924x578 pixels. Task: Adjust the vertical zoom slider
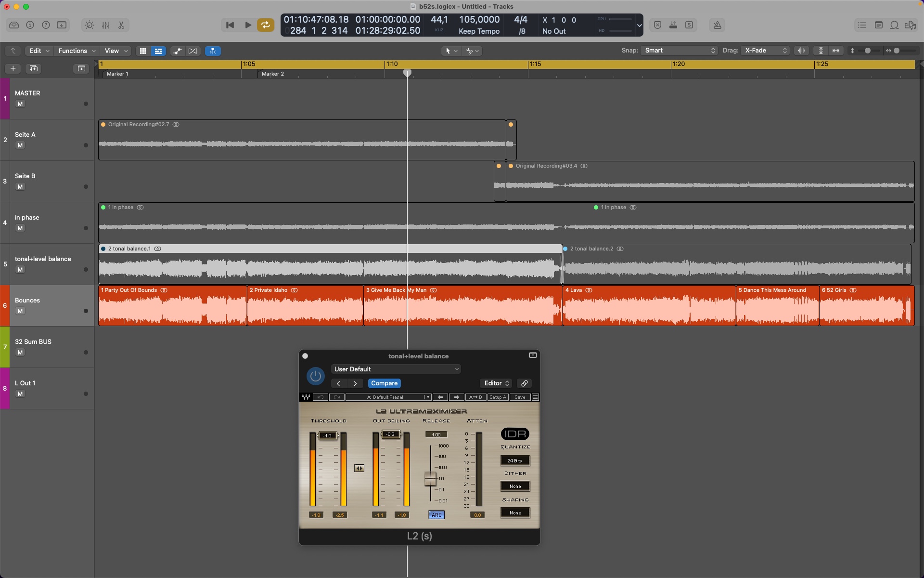[868, 51]
